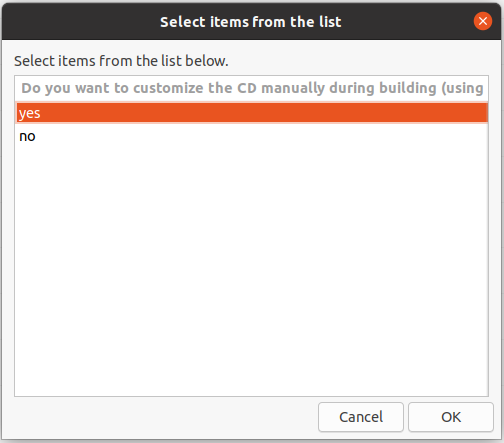Select the highlighted 'yes' row
The width and height of the screenshot is (504, 443).
click(x=252, y=113)
